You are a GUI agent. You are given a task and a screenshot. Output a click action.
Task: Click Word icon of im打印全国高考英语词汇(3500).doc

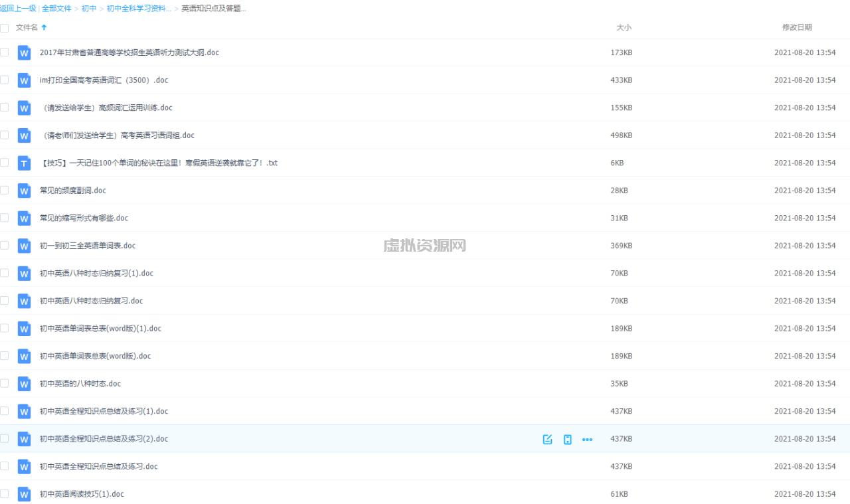click(x=24, y=80)
